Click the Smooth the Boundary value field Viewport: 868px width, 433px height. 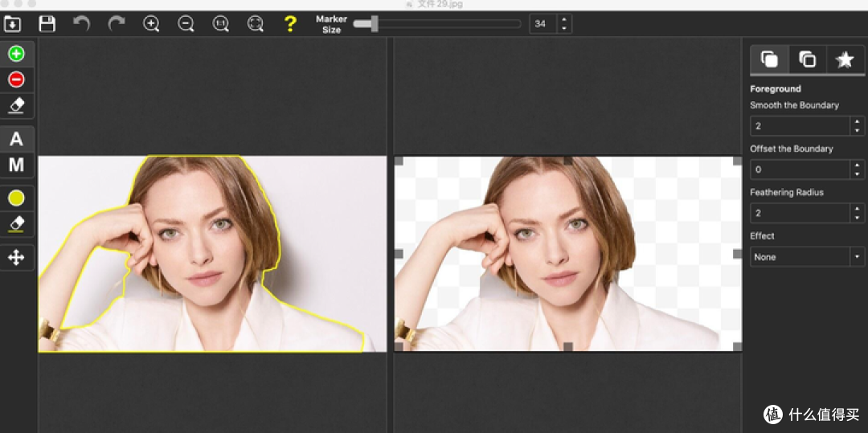click(800, 126)
